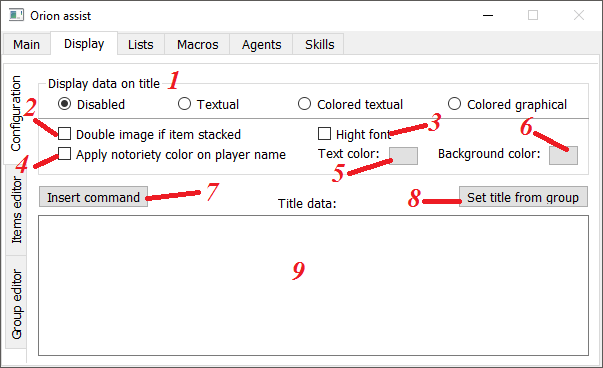Go to the Macros tab
This screenshot has height=368, width=603.
[197, 44]
